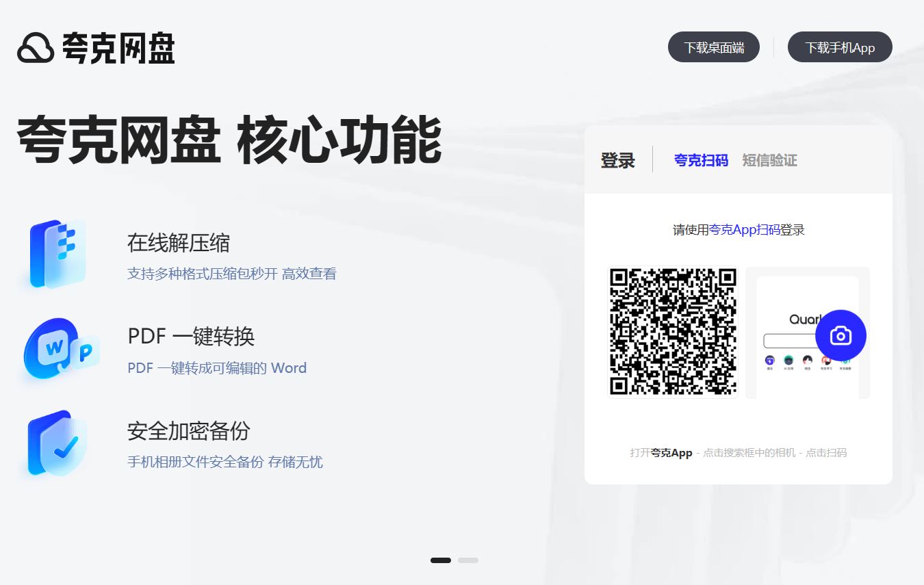Click the camera icon on the QR panel

(x=840, y=335)
